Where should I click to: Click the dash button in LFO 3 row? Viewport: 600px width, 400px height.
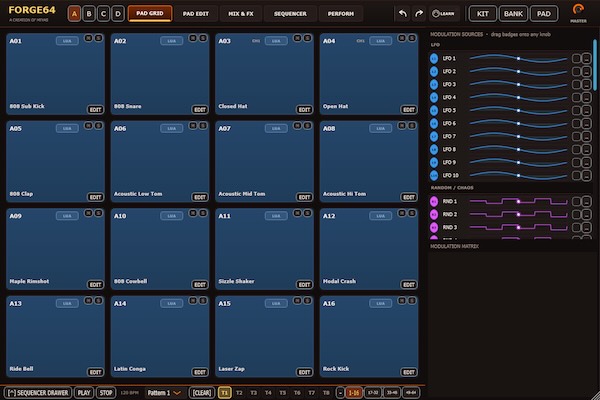[x=586, y=85]
